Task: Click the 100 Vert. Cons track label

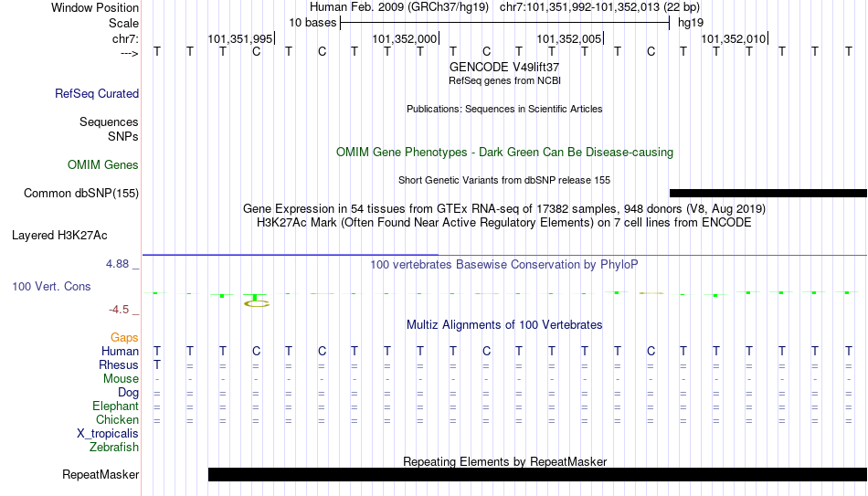Action: click(x=51, y=286)
